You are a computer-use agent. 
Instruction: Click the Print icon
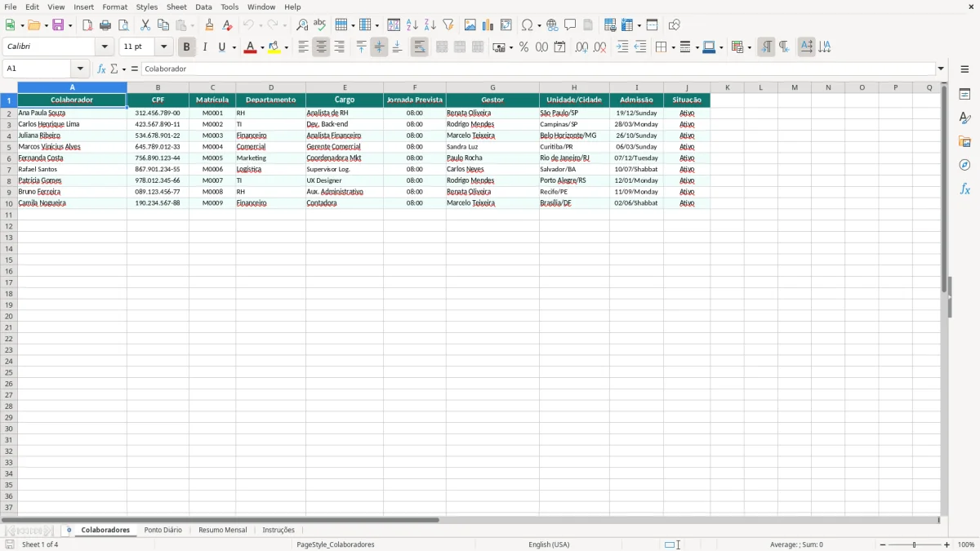point(105,25)
